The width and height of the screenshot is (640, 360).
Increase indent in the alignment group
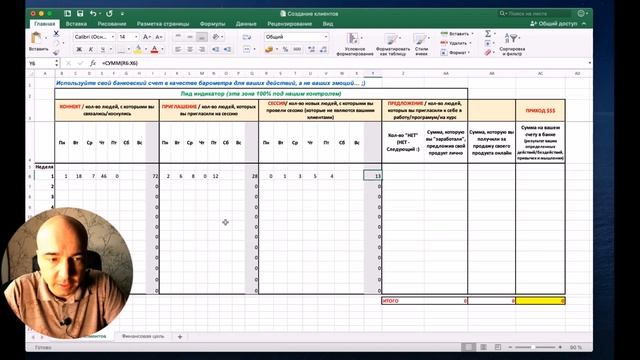point(227,49)
